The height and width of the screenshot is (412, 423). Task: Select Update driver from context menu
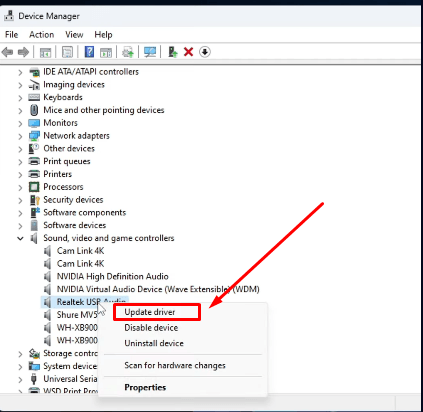150,312
